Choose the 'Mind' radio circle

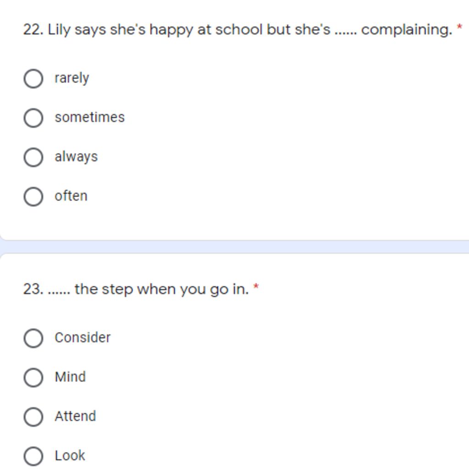[x=33, y=378]
